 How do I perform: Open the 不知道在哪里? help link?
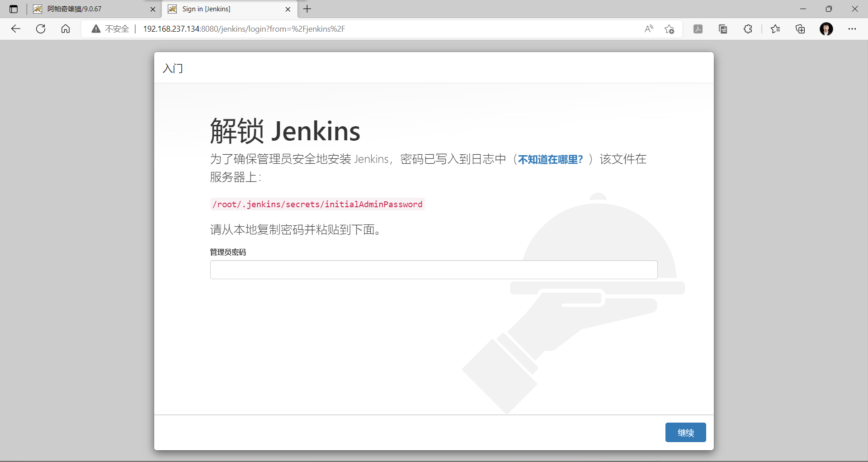(x=551, y=159)
